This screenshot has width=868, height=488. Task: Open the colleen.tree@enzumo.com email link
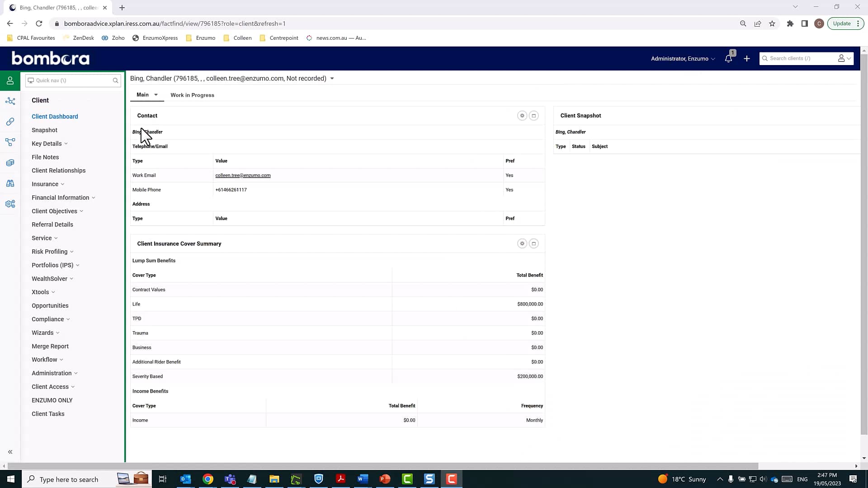243,175
